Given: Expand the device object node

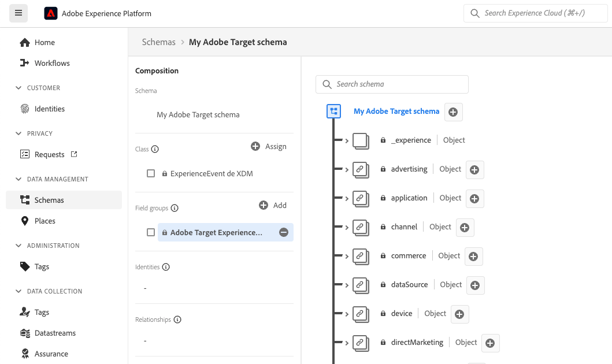Looking at the screenshot, I should pos(347,314).
